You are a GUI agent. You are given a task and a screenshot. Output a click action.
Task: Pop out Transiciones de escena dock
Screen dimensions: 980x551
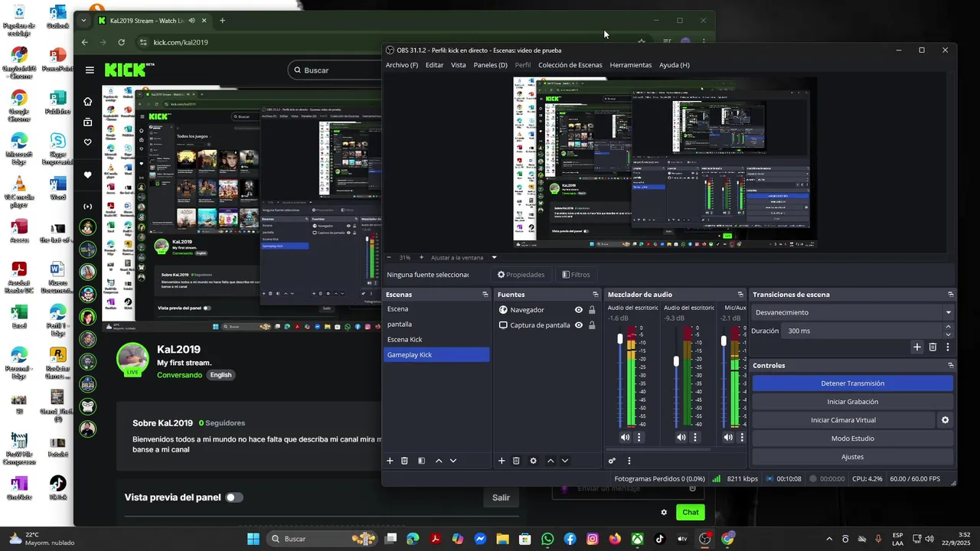click(x=950, y=295)
